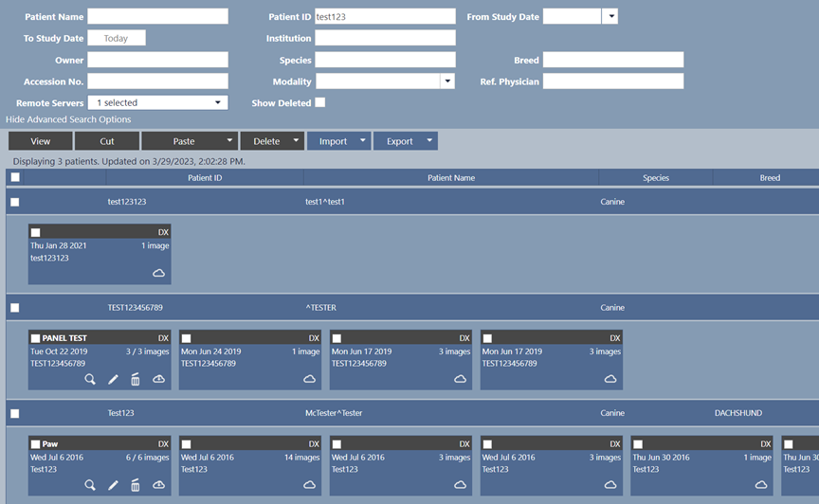Viewport: 819px width, 504px height.
Task: Click trash delete icon on Paw study
Action: point(136,485)
